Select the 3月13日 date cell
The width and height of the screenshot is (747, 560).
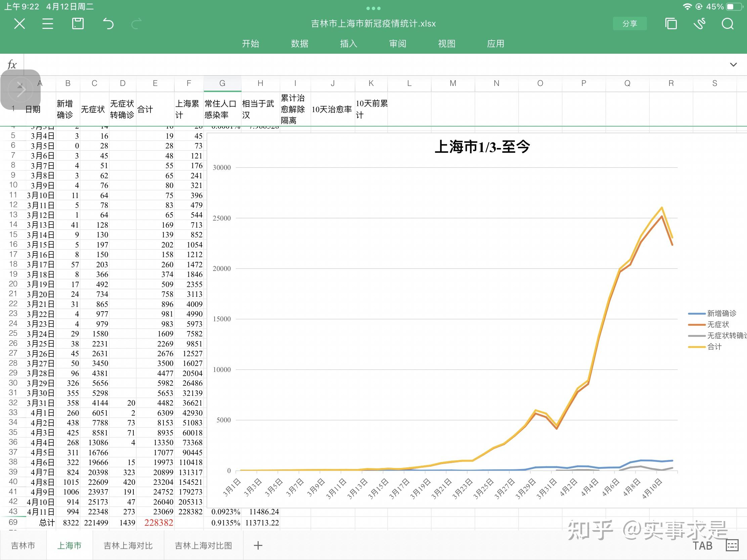point(41,225)
